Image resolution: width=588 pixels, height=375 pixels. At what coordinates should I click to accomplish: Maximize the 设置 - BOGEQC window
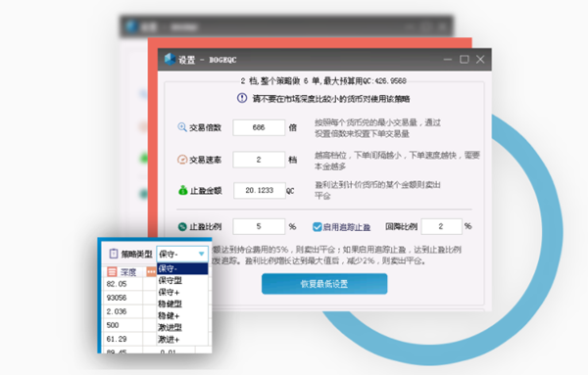465,59
